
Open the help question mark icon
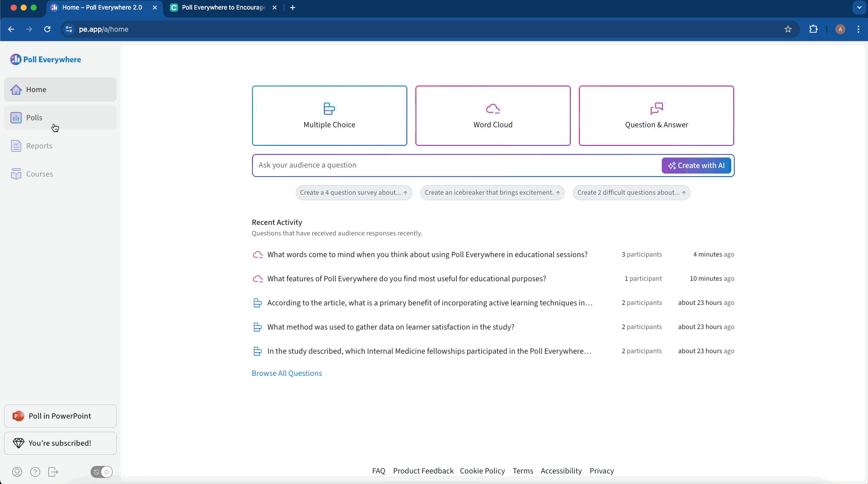click(35, 472)
